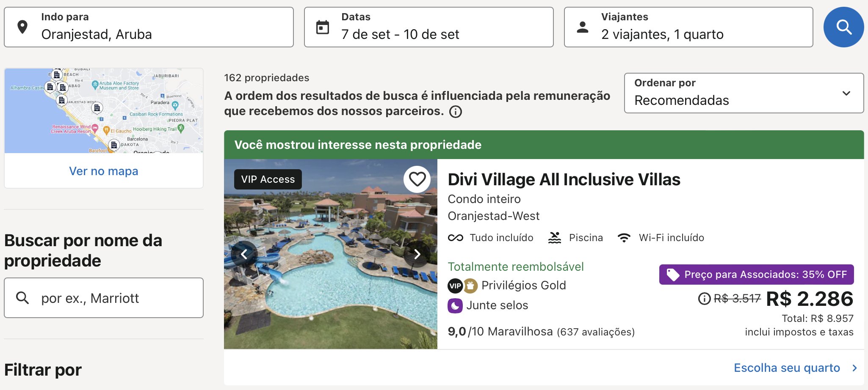
Task: Open the Datas 7 de set selector
Action: click(x=428, y=27)
